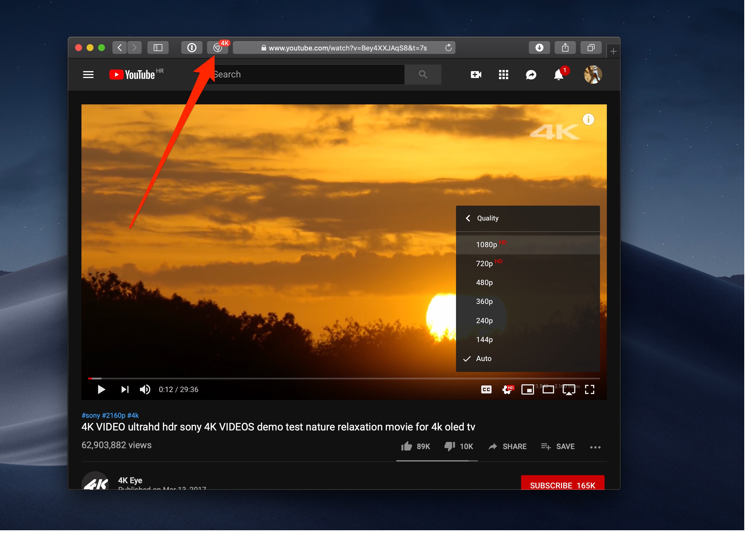Click the YouTube notifications bell icon

point(558,75)
